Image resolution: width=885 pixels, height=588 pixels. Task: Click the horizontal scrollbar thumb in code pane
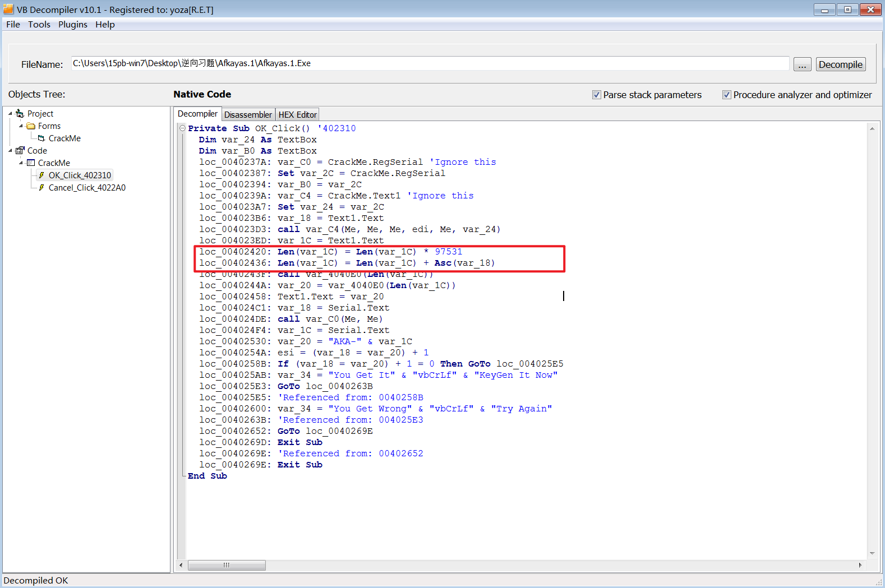227,565
